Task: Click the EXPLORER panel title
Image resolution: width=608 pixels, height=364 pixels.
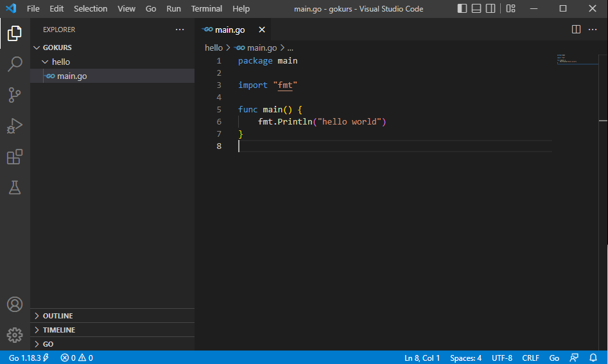Action: 59,30
